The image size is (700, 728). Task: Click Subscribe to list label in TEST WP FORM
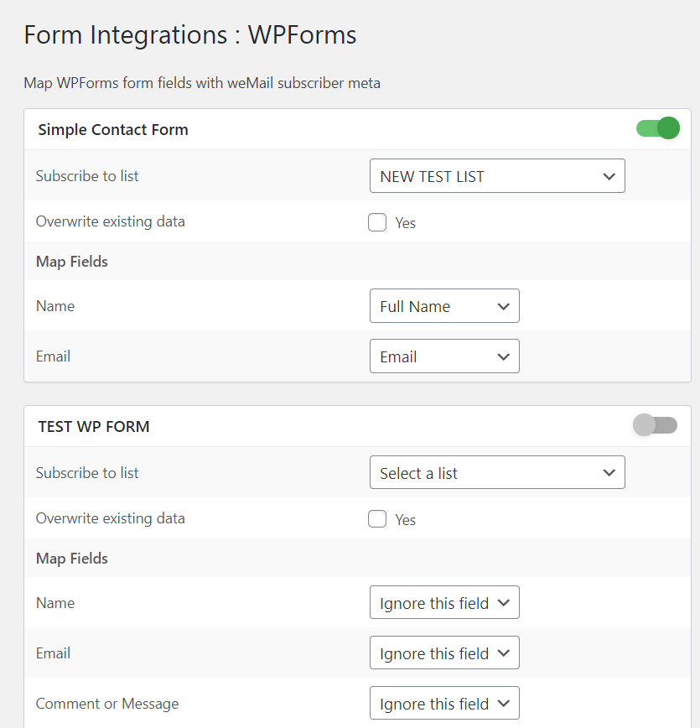coord(87,473)
